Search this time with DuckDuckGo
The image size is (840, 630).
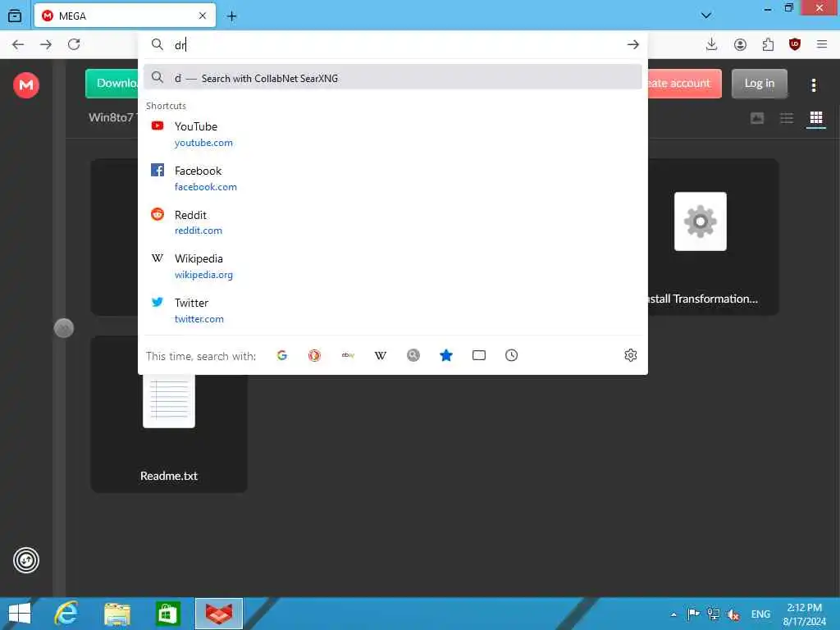click(314, 355)
